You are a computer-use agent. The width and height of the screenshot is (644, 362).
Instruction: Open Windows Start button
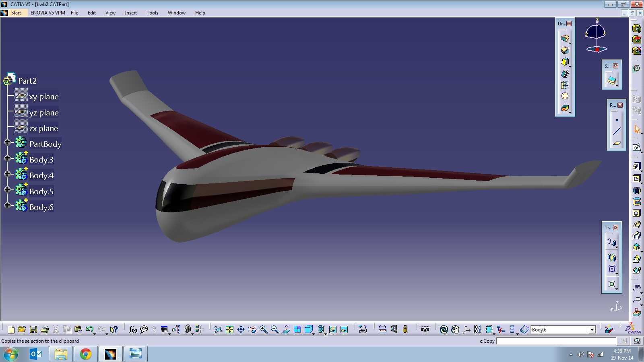pyautogui.click(x=11, y=354)
